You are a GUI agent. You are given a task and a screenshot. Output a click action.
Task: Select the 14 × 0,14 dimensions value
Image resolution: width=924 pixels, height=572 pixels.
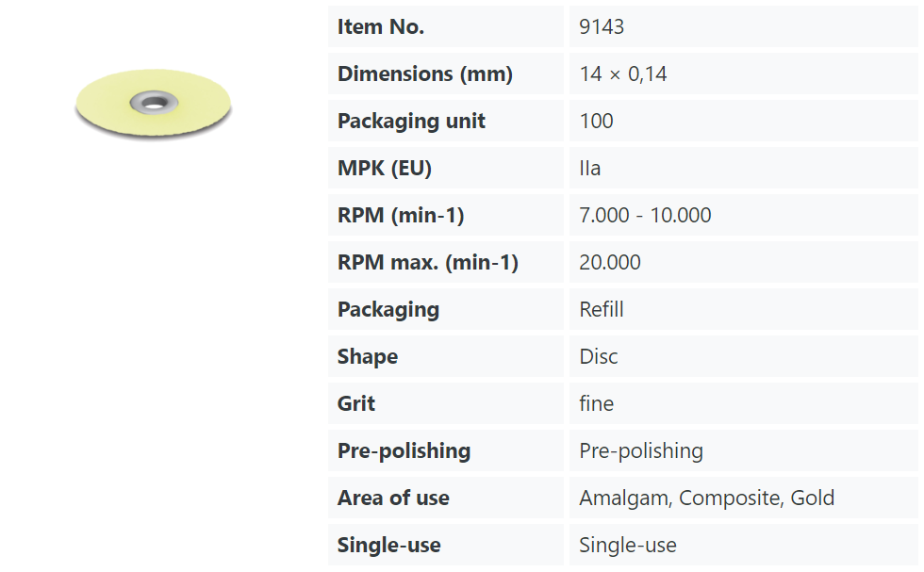pos(623,74)
